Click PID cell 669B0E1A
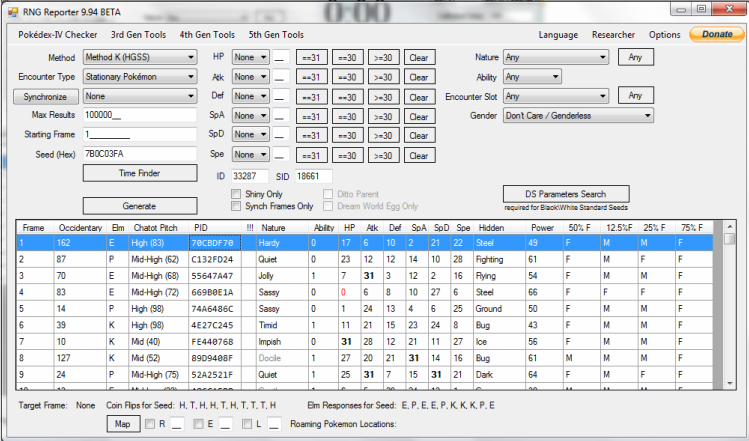 (215, 292)
